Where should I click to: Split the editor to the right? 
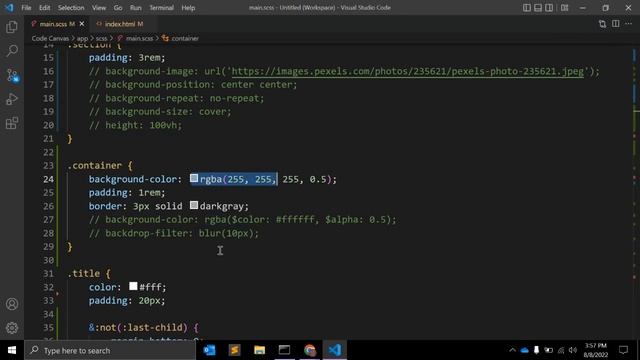click(616, 24)
